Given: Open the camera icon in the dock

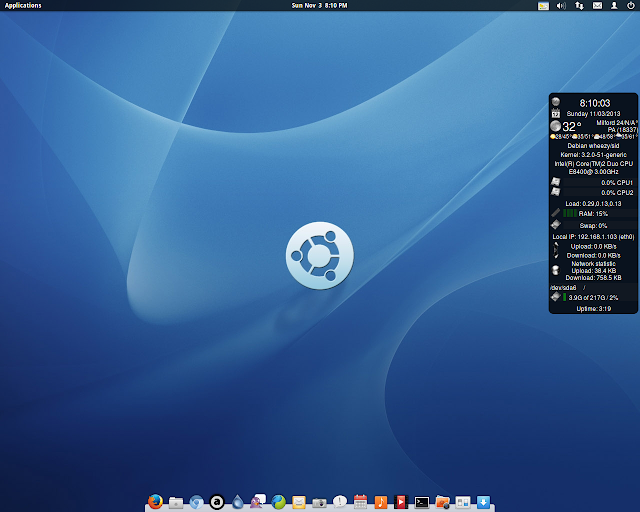Looking at the screenshot, I should [319, 501].
